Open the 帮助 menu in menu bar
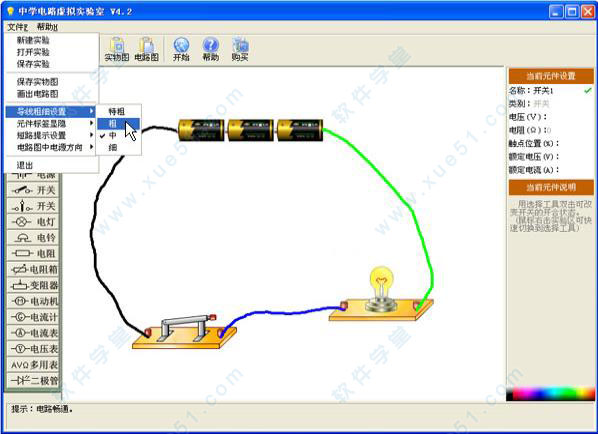This screenshot has height=434, width=598. pos(47,27)
